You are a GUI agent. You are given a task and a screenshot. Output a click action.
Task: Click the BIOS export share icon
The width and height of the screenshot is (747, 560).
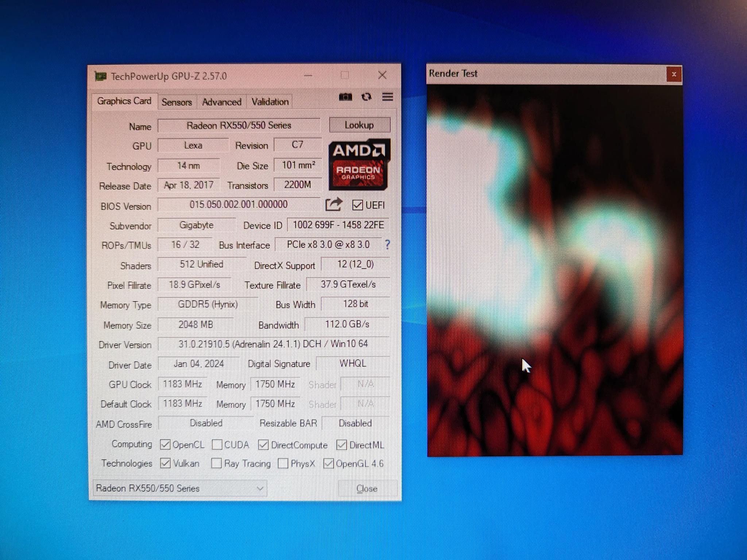point(334,205)
